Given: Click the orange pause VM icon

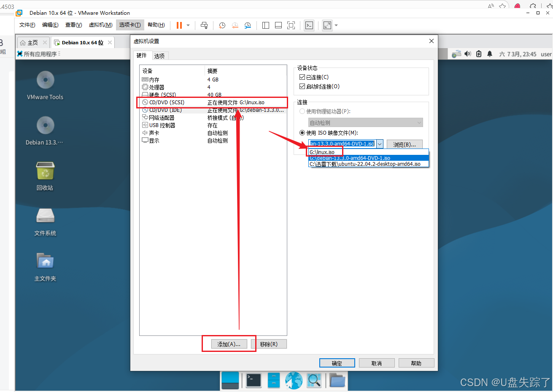Looking at the screenshot, I should [179, 25].
